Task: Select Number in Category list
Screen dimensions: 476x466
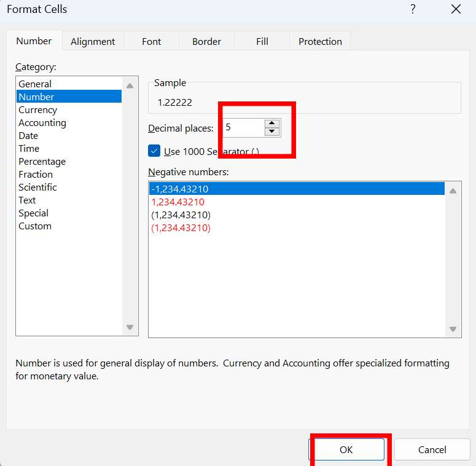Action: (x=69, y=97)
